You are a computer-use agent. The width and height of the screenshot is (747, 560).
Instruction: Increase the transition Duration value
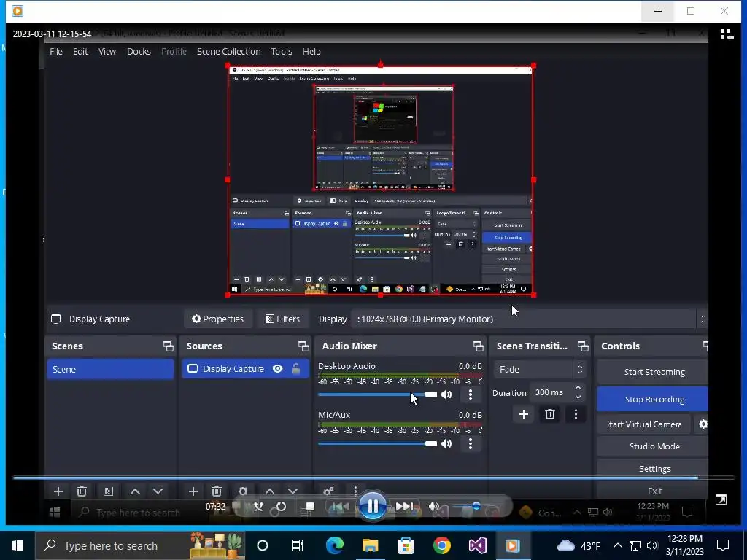pos(578,388)
